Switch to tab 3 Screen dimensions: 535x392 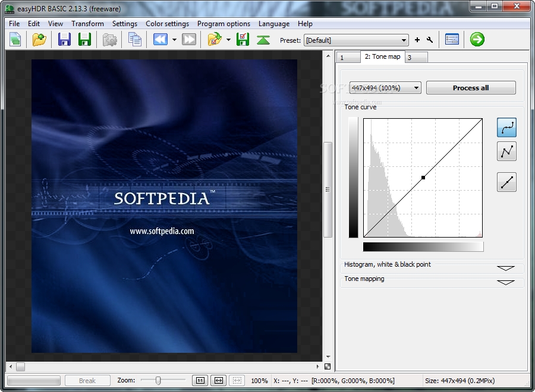coord(416,57)
